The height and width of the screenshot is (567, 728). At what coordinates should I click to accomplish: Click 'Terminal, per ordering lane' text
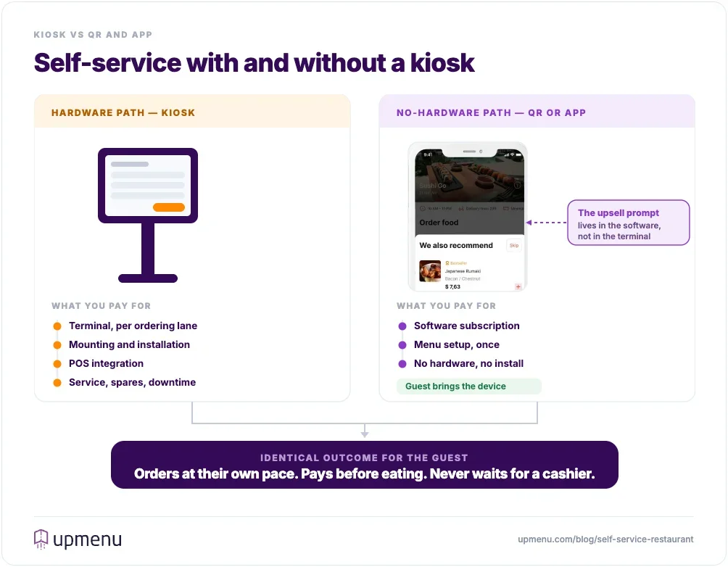(133, 326)
